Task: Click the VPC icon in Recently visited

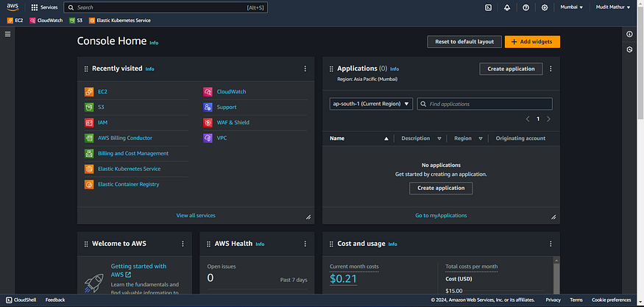Action: [x=208, y=138]
